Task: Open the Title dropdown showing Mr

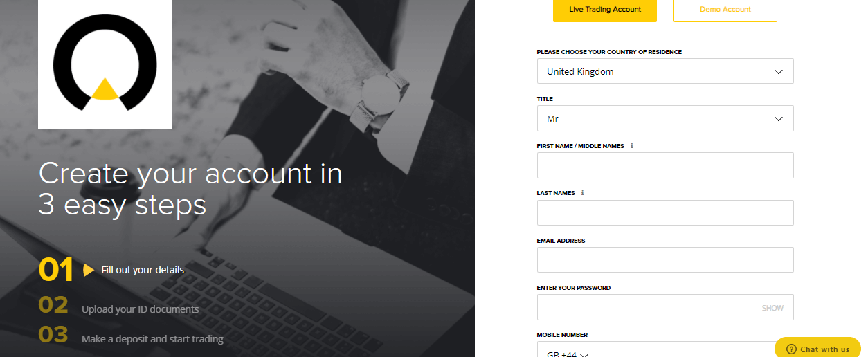Action: [665, 118]
